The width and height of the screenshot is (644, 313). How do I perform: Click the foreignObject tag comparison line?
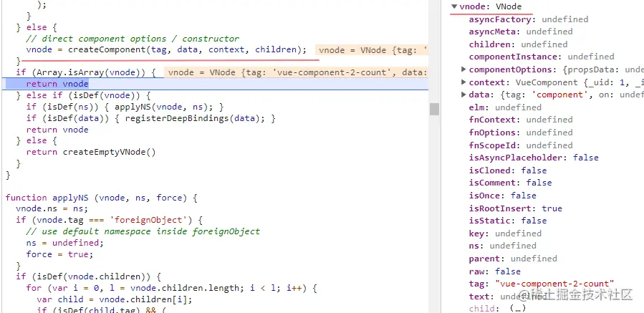110,220
